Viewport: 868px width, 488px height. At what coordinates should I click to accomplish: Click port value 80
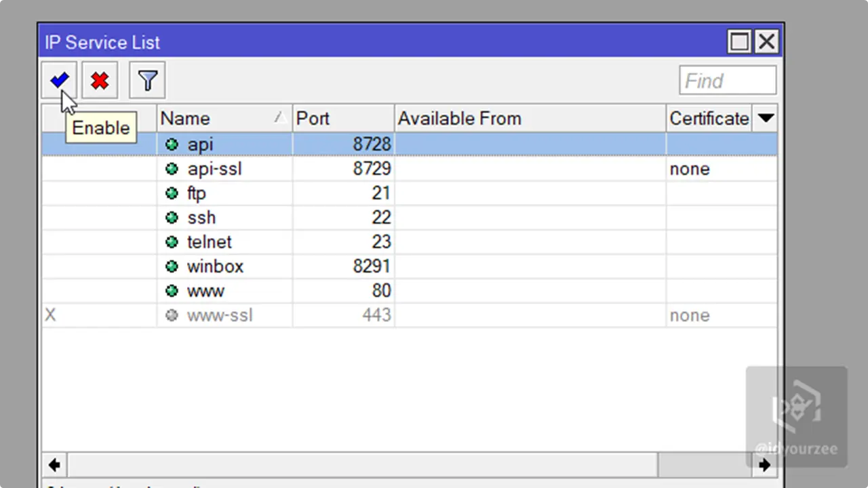(381, 291)
